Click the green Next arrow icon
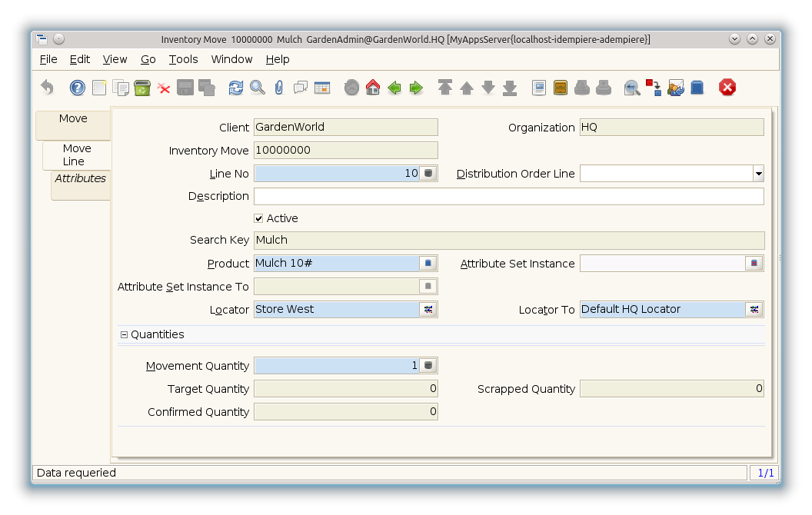The height and width of the screenshot is (515, 812). [x=416, y=88]
